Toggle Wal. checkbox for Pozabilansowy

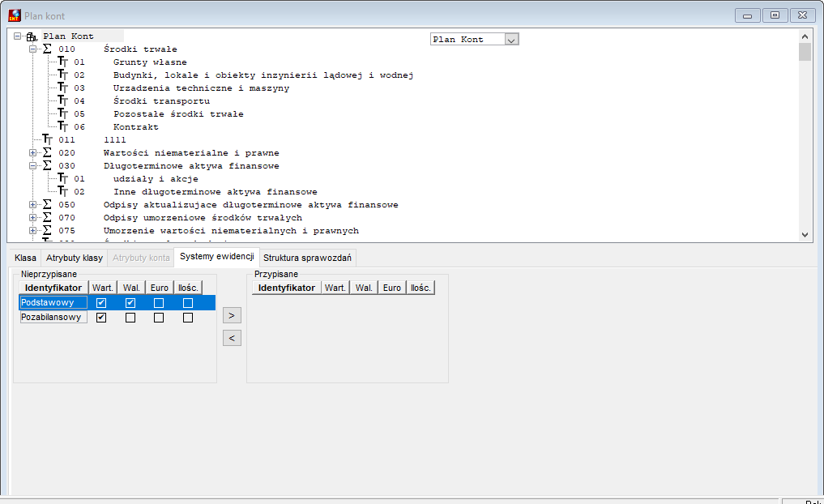coord(130,318)
